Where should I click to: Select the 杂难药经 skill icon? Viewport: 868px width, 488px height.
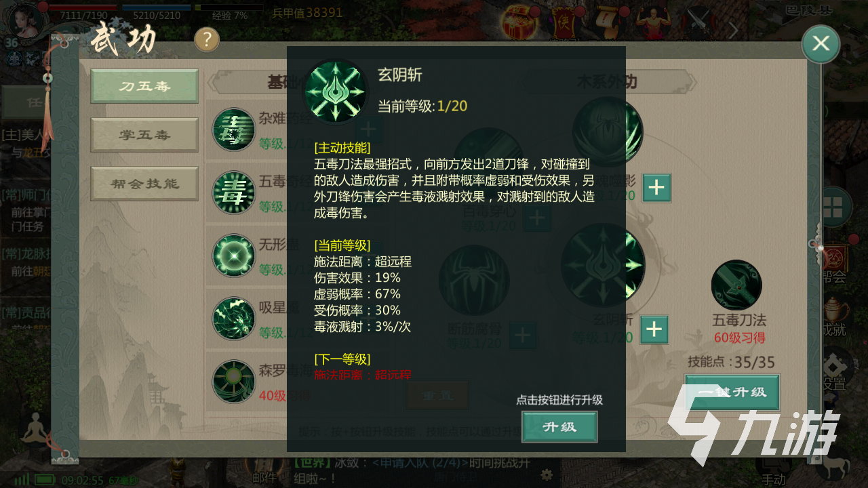click(x=233, y=129)
